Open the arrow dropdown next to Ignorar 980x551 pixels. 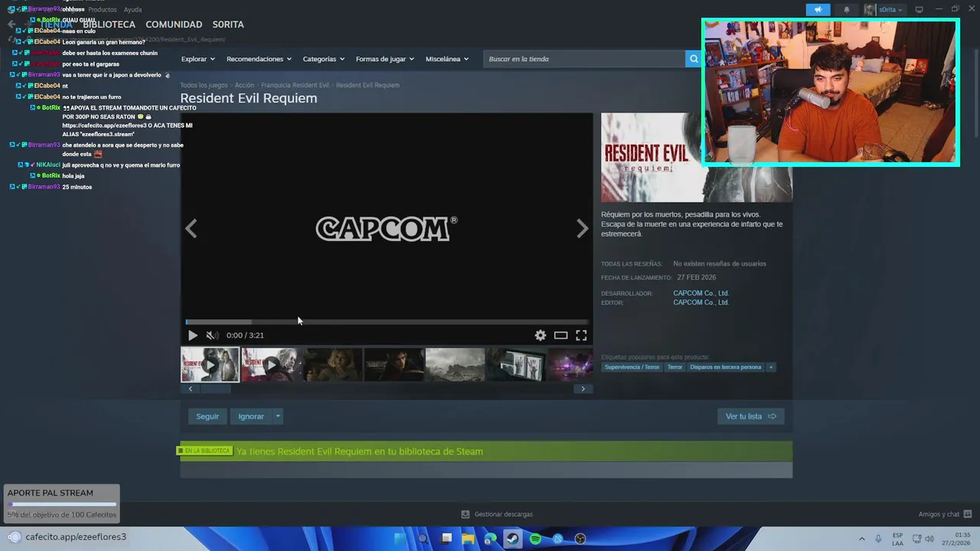tap(278, 416)
